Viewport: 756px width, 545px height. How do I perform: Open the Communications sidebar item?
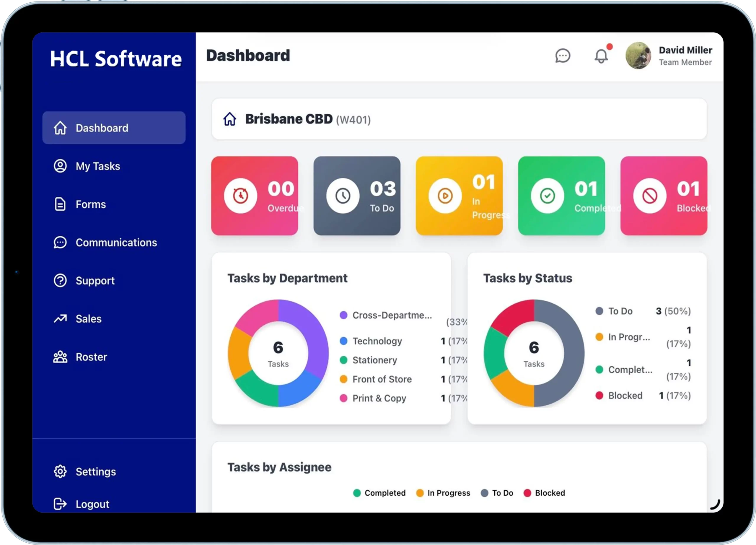tap(116, 242)
